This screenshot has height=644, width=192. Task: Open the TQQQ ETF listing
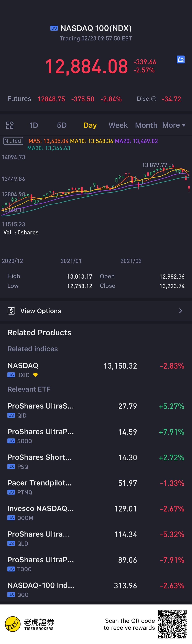pyautogui.click(x=96, y=564)
